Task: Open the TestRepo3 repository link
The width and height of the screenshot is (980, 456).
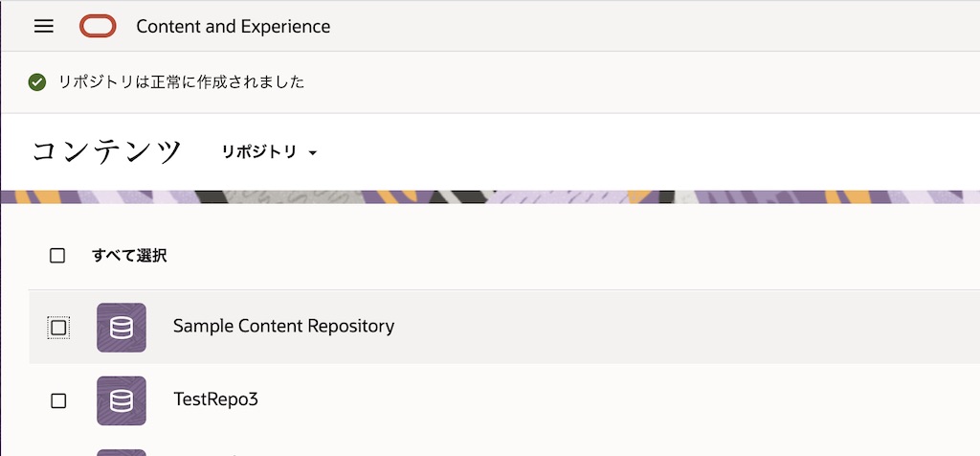Action: tap(215, 399)
